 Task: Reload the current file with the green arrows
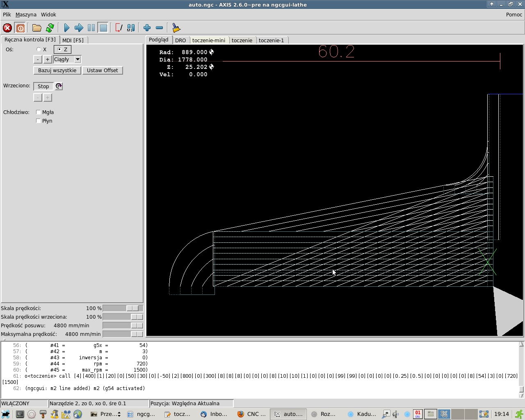(x=50, y=28)
